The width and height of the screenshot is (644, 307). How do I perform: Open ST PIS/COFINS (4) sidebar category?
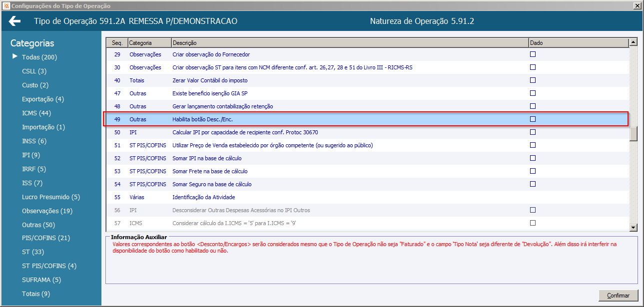coord(49,266)
